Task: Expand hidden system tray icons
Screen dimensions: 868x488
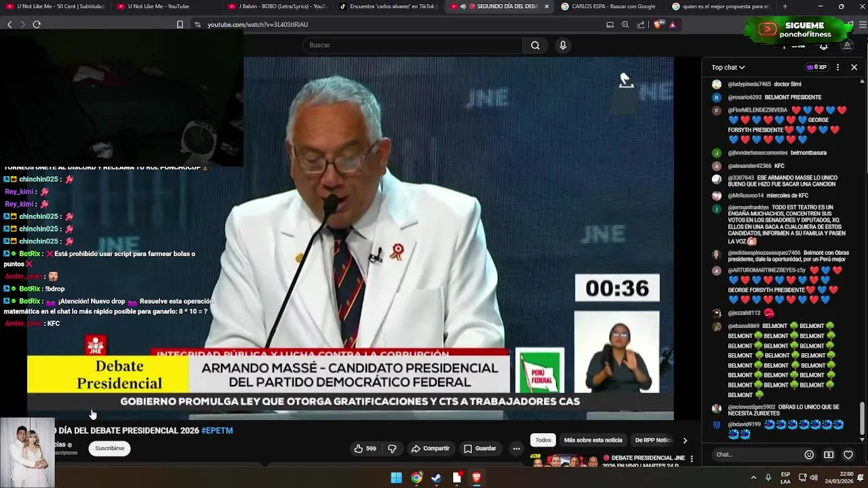Action: tap(753, 477)
